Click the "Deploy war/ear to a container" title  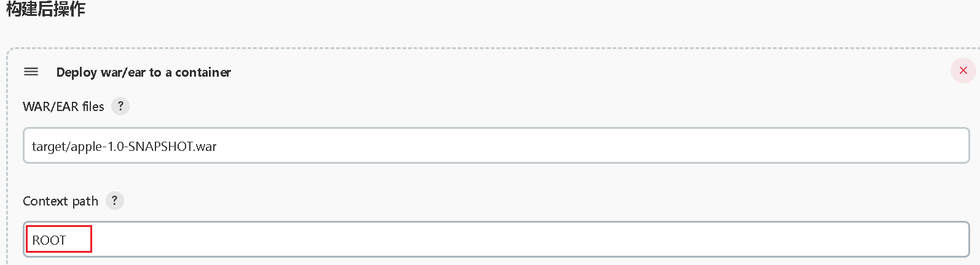[x=143, y=72]
